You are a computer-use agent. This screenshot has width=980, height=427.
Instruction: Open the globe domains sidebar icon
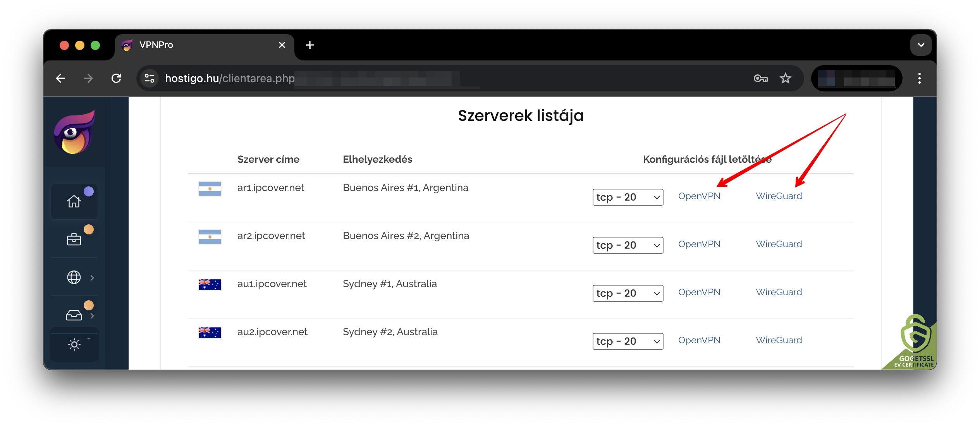(x=74, y=277)
